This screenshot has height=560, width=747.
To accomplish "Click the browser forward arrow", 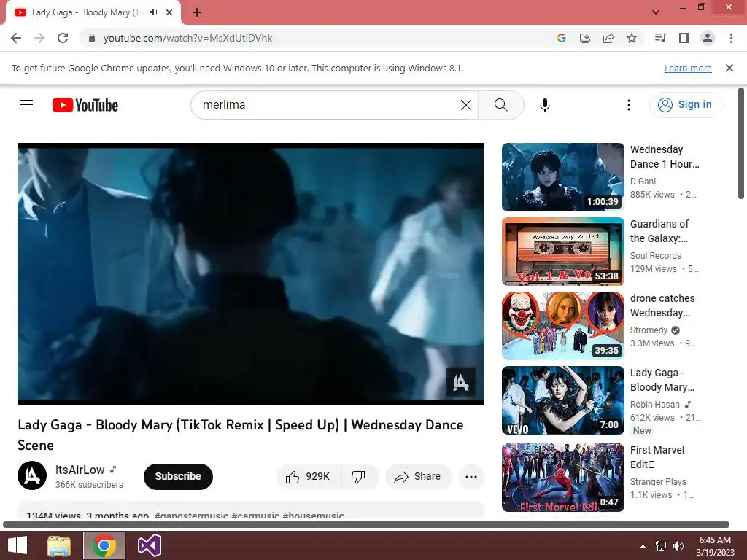I will (x=39, y=38).
